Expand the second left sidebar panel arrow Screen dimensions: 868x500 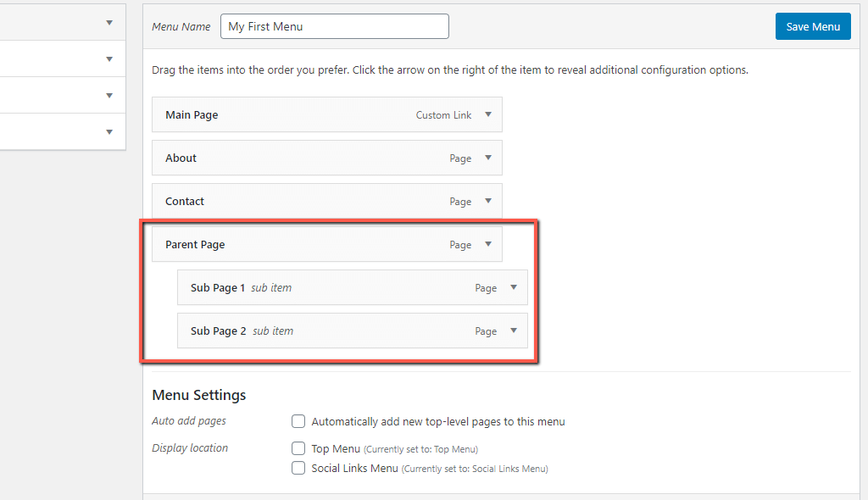click(x=109, y=59)
